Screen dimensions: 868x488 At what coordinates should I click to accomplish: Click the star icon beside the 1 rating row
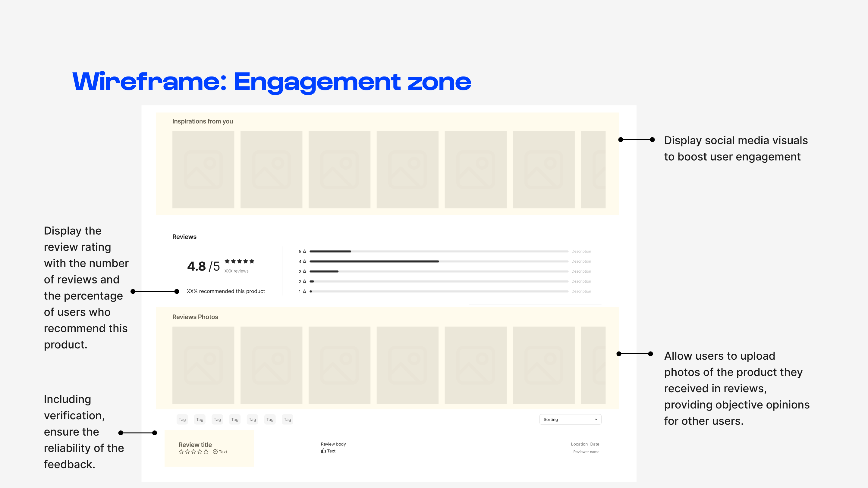click(x=304, y=291)
